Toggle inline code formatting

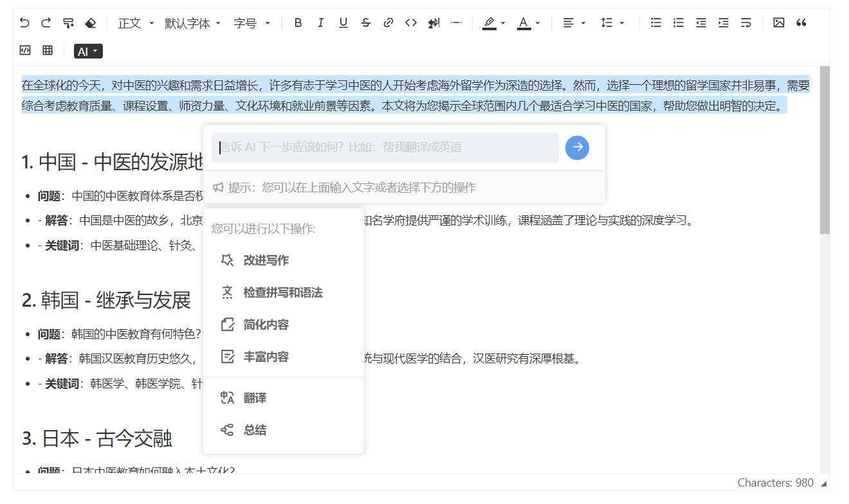(411, 23)
